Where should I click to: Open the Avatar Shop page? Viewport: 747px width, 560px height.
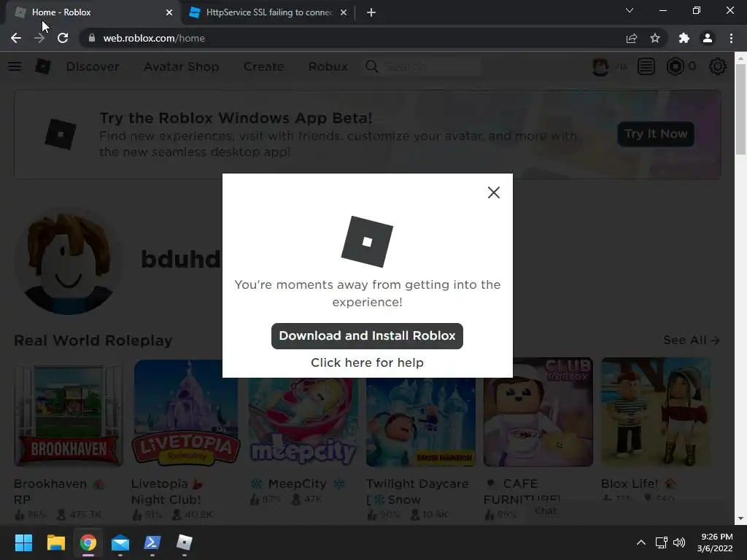[x=182, y=66]
